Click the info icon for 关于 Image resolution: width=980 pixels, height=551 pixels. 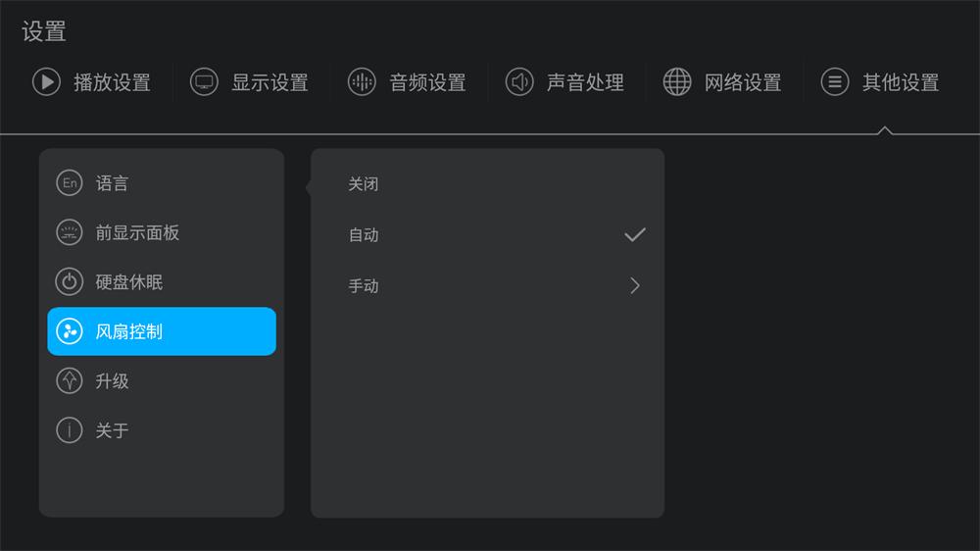coord(70,430)
